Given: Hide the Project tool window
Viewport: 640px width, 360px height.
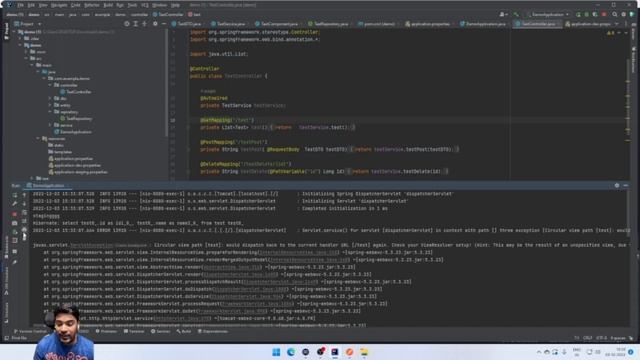Looking at the screenshot, I should click(x=164, y=24).
